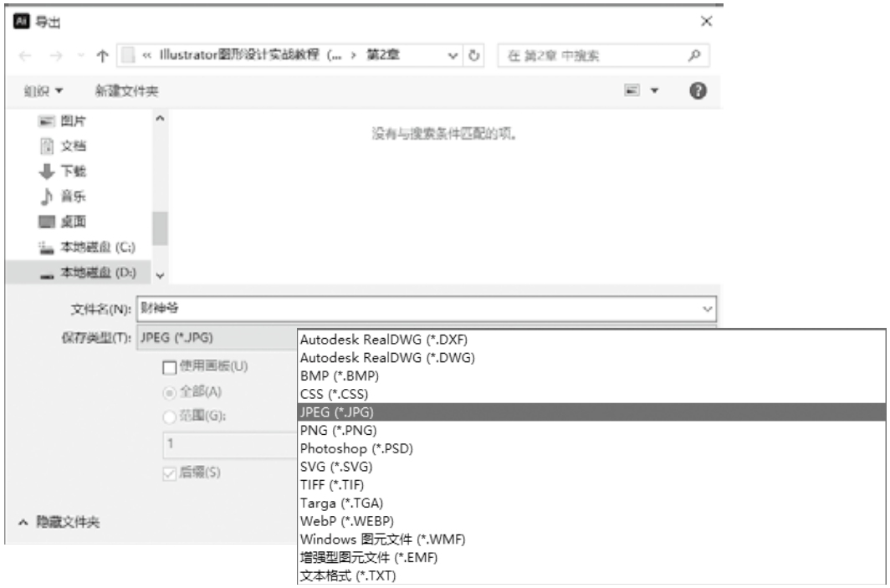This screenshot has width=890, height=588.
Task: Choose 增强型图元文件 (*.EMF) format
Action: tap(591, 557)
